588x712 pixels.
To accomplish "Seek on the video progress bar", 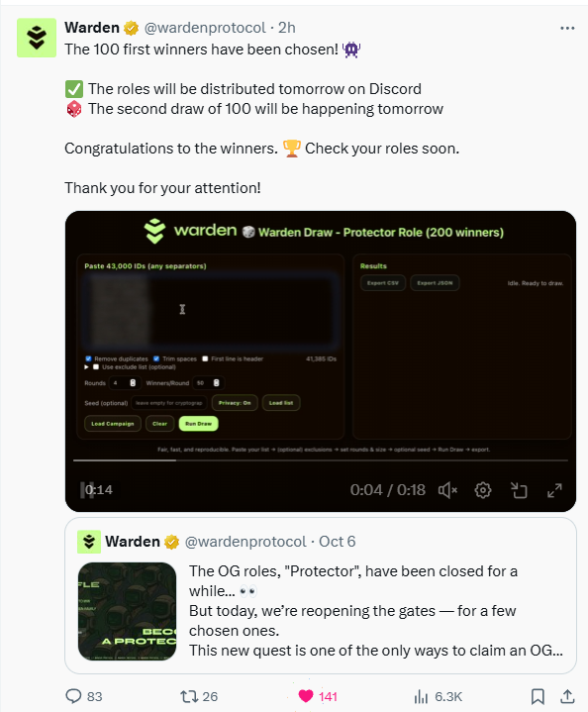I will point(321,460).
